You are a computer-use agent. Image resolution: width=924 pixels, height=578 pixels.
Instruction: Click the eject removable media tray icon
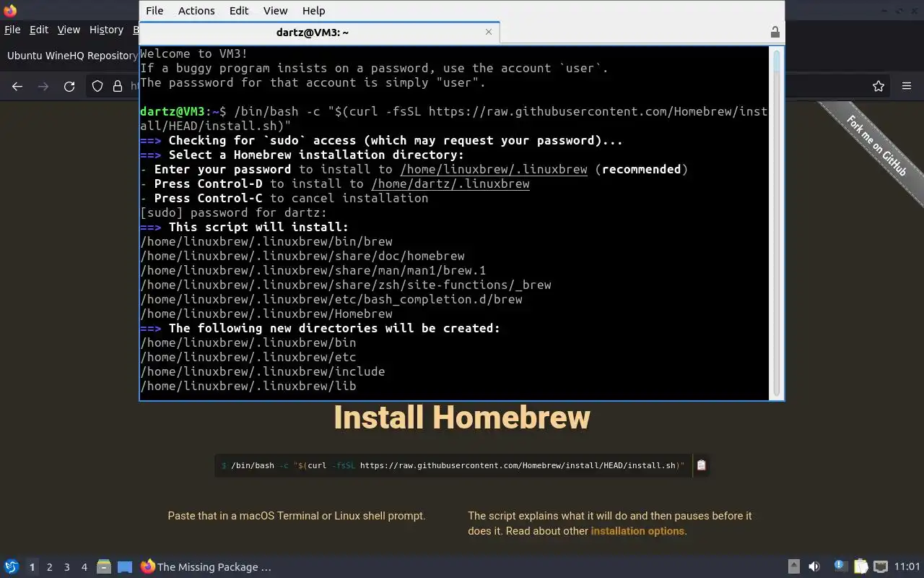[x=793, y=567]
